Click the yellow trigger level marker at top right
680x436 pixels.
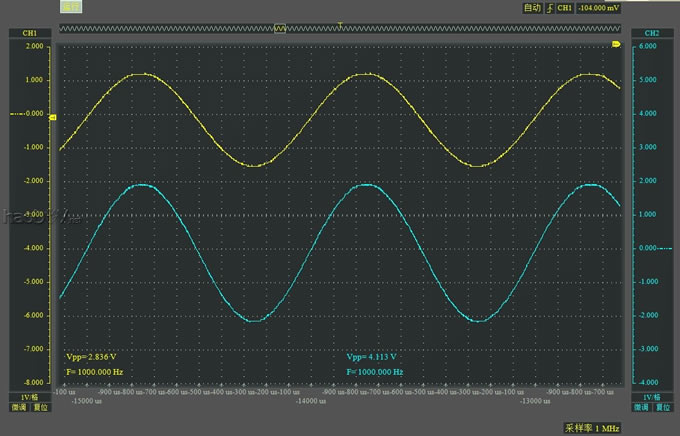tap(616, 45)
